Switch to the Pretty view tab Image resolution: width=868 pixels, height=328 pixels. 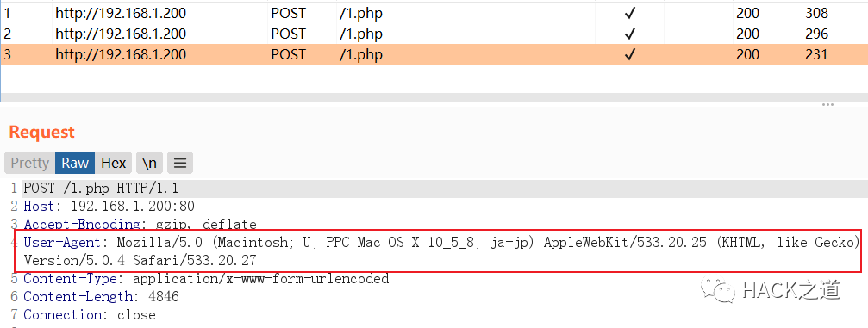click(x=30, y=164)
